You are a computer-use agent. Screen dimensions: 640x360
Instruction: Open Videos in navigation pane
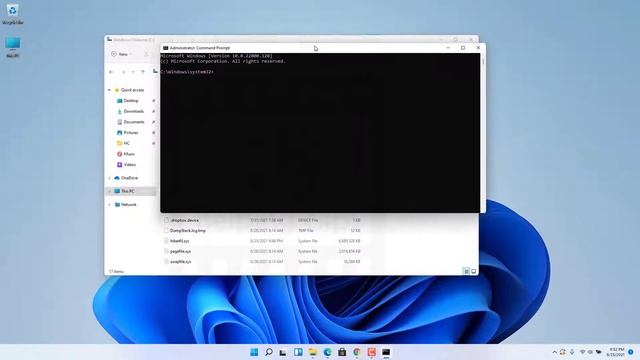pyautogui.click(x=127, y=164)
